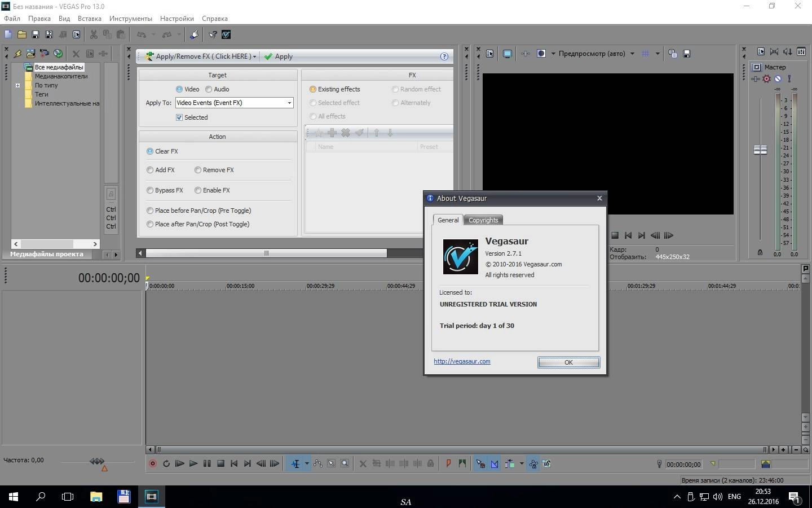Screen dimensions: 812x508
Task: Open the auto ripple dropdown arrow
Action: click(522, 463)
